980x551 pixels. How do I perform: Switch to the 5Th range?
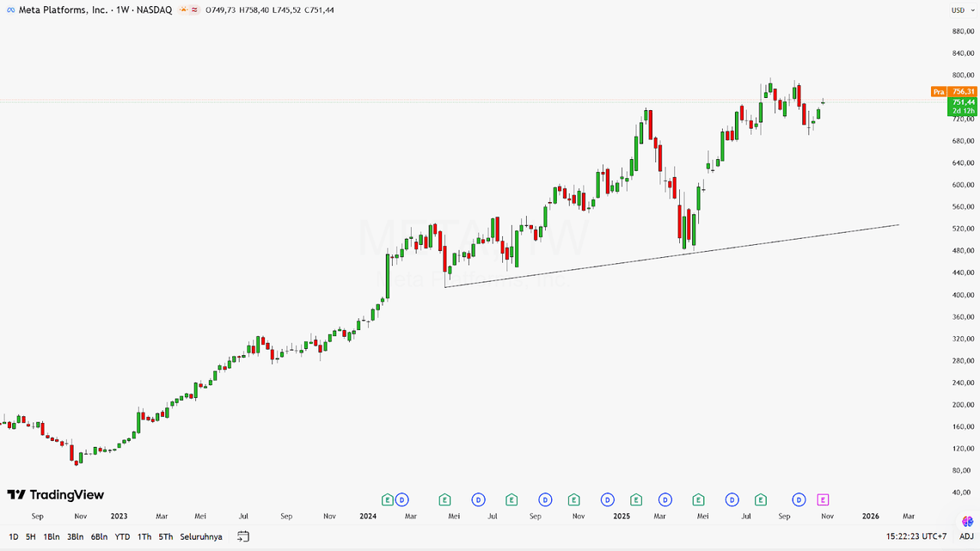pos(165,536)
